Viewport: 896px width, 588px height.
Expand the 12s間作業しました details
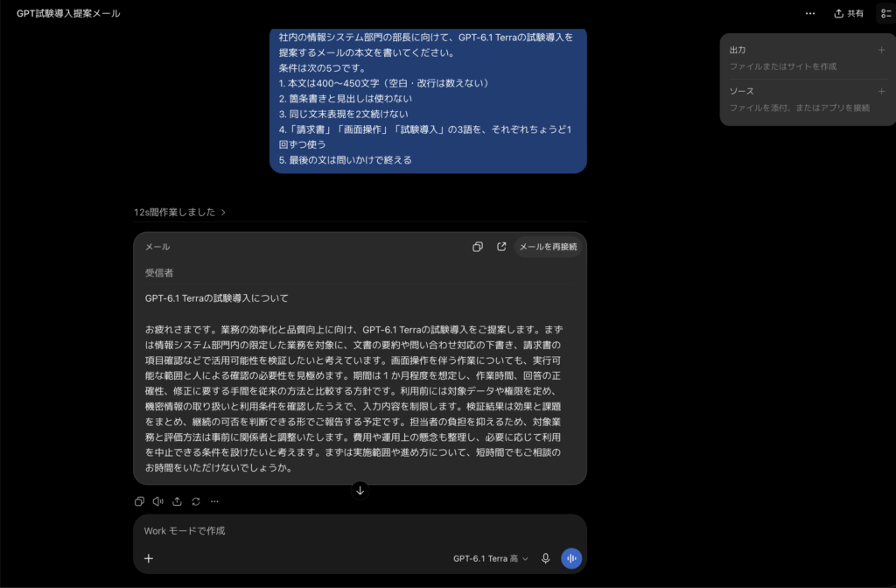179,212
